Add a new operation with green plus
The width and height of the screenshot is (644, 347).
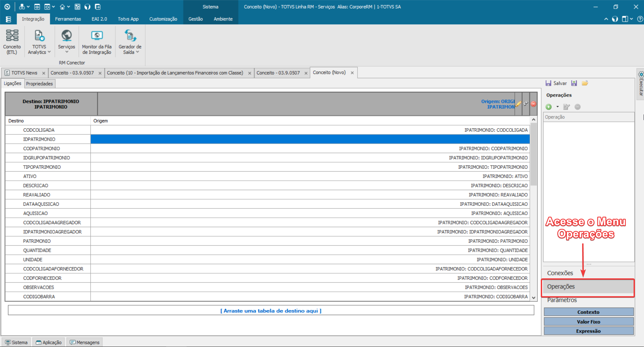(x=549, y=107)
